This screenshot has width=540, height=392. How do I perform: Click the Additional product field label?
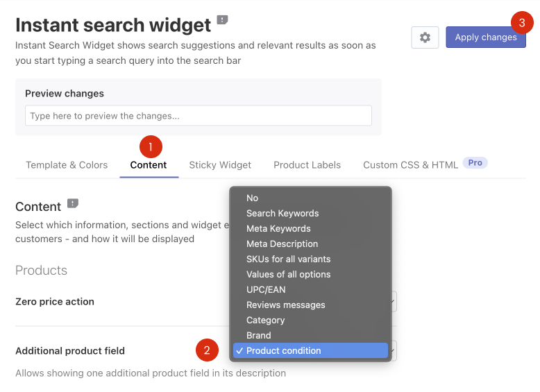[70, 350]
